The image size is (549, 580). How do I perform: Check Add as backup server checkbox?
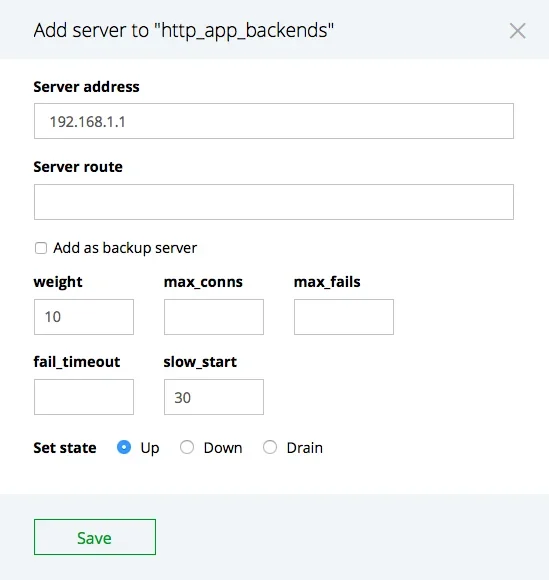coord(41,248)
